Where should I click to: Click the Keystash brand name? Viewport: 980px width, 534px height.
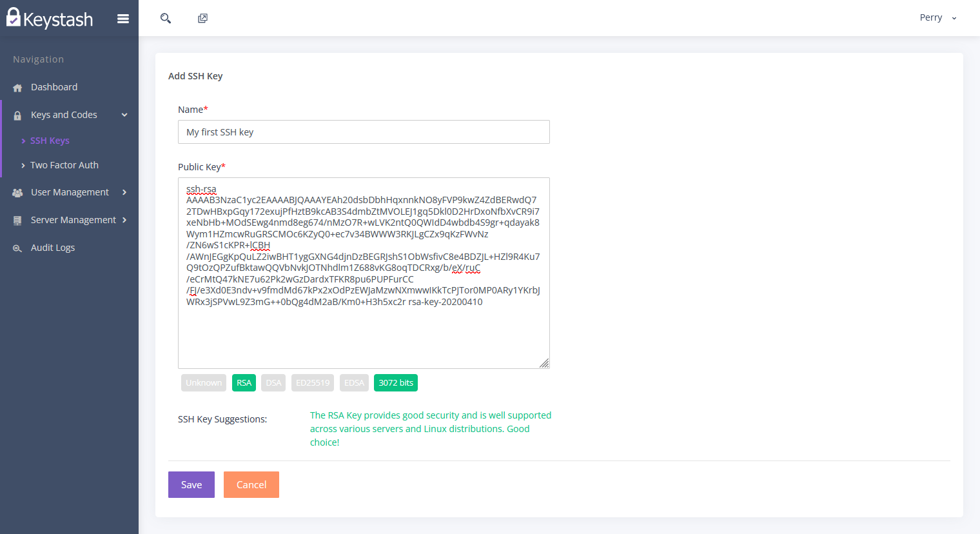[x=58, y=20]
